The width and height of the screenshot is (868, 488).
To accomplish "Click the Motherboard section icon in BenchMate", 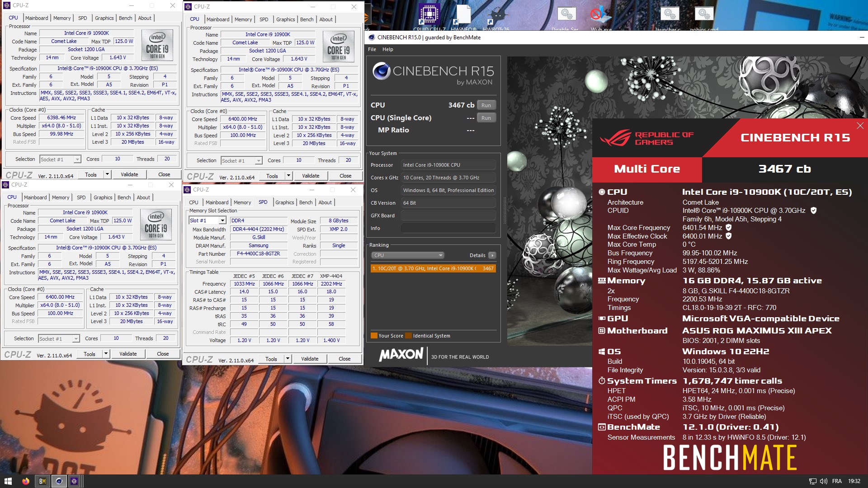I will coord(602,331).
